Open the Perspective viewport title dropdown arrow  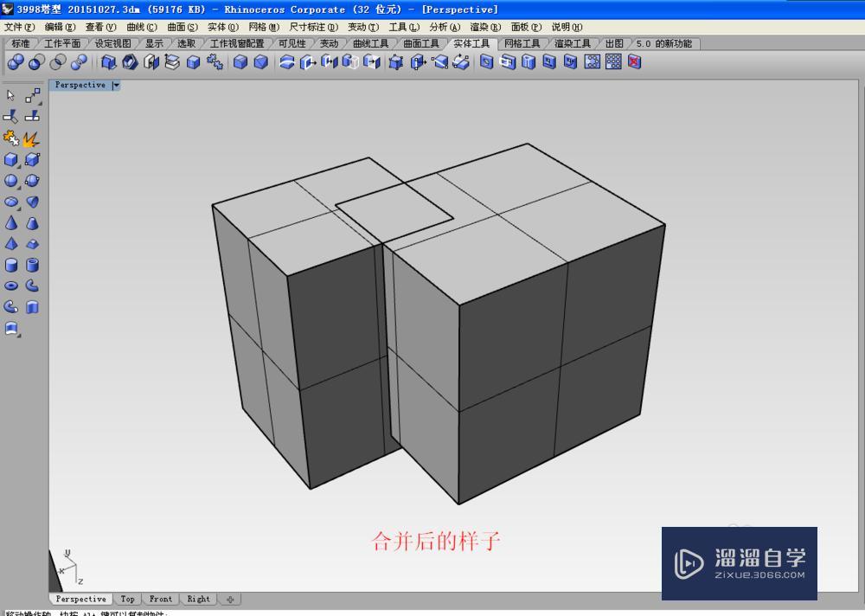pos(115,85)
